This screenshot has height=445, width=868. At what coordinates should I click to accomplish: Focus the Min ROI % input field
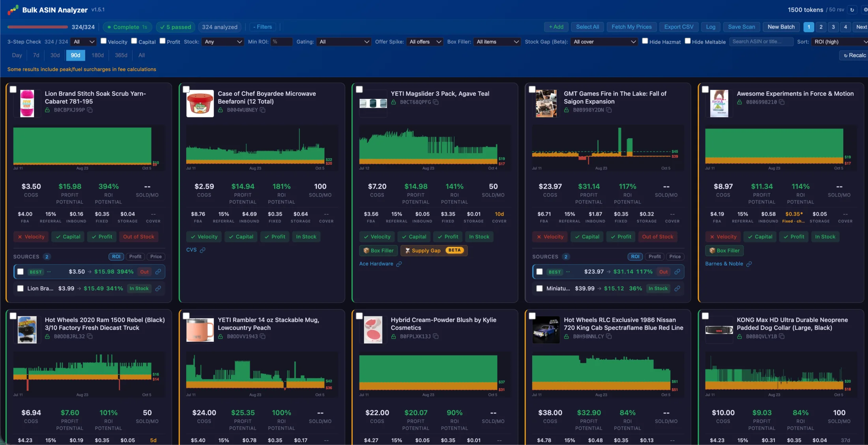pos(281,42)
